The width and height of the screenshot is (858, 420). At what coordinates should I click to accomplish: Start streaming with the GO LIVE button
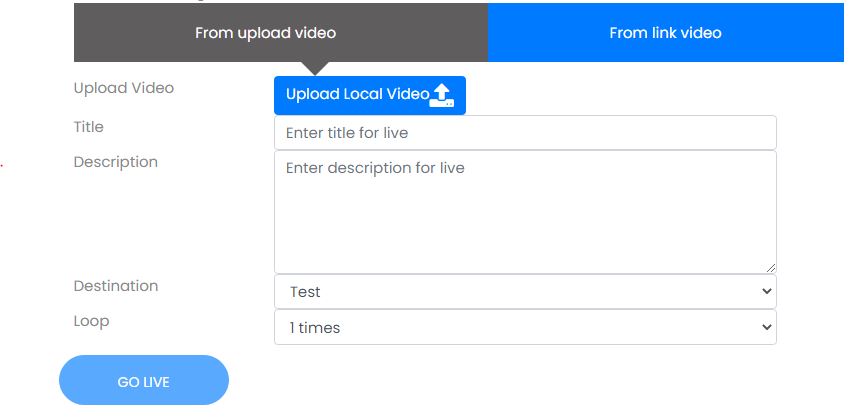[x=144, y=380]
